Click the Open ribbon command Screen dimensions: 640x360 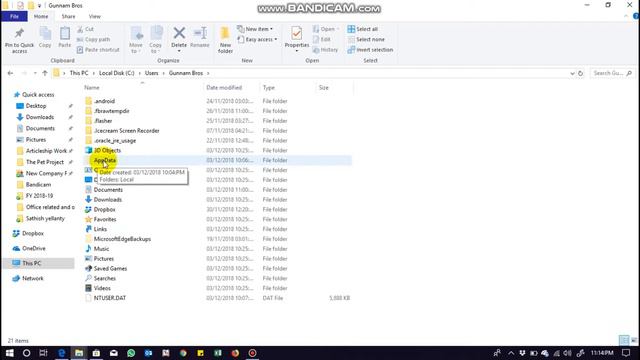(x=326, y=29)
